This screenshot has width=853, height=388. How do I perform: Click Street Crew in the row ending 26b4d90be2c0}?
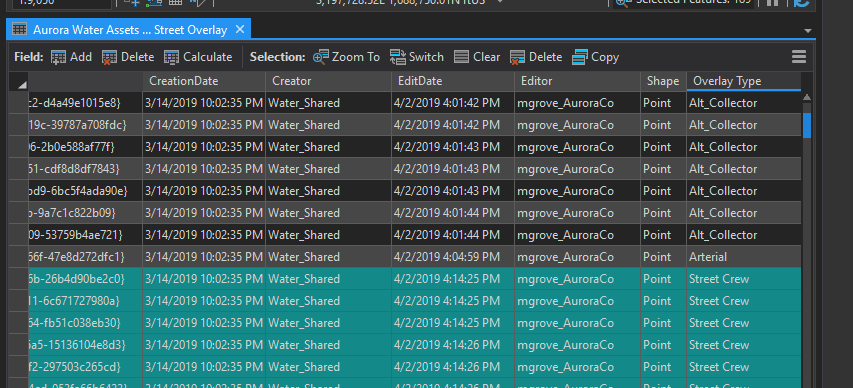click(744, 279)
